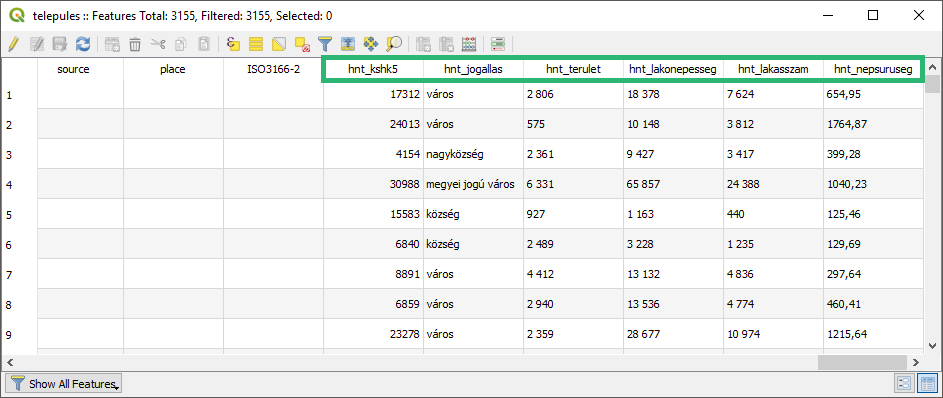Viewport: 943px width, 398px height.
Task: Click the QGIS logo in title bar
Action: [17, 15]
